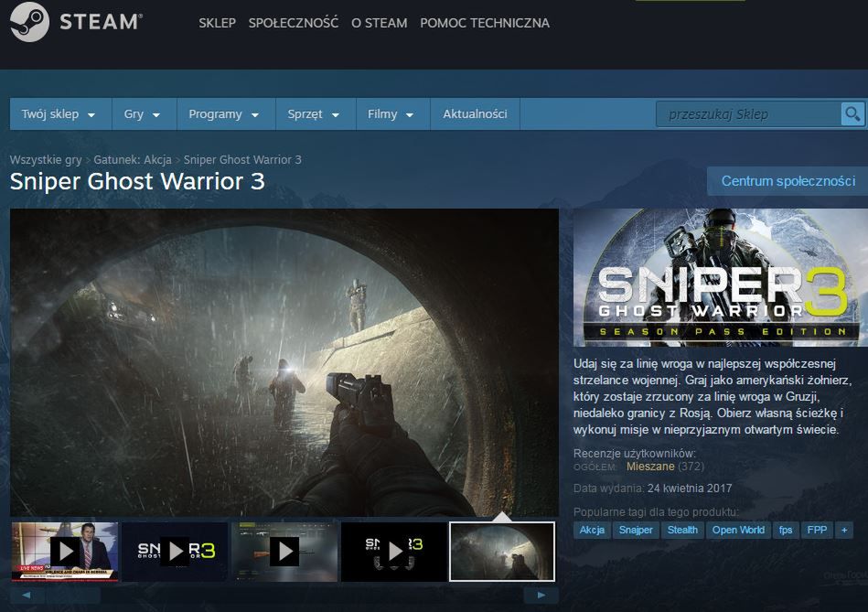Click Sniper Ghost Warrior 3 breadcrumb link
Image resolution: width=868 pixels, height=612 pixels.
click(242, 160)
